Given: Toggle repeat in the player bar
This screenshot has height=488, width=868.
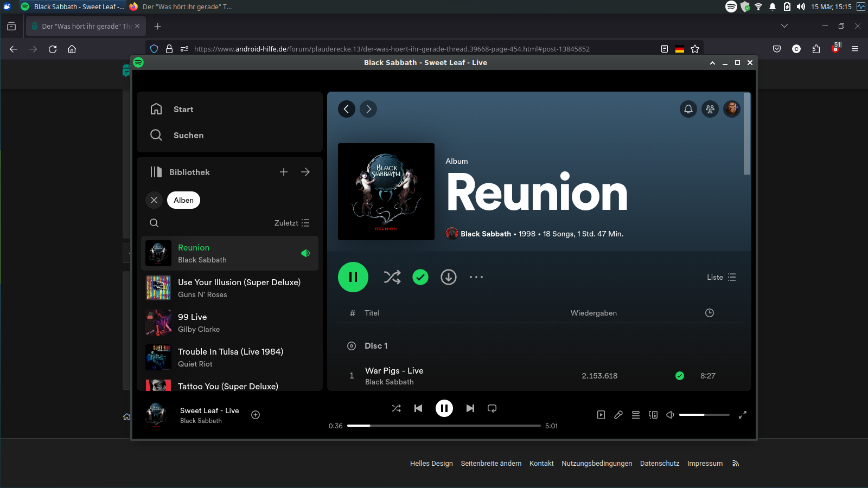Looking at the screenshot, I should 492,408.
